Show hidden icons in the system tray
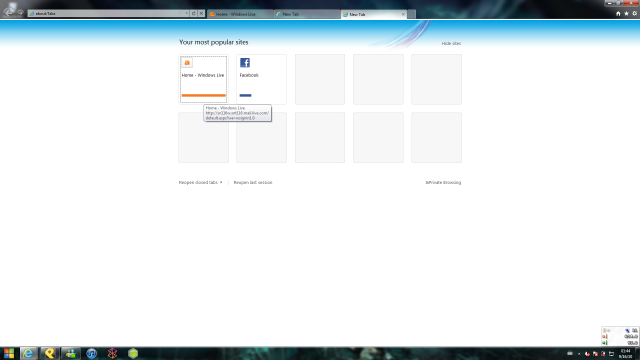 (x=579, y=354)
